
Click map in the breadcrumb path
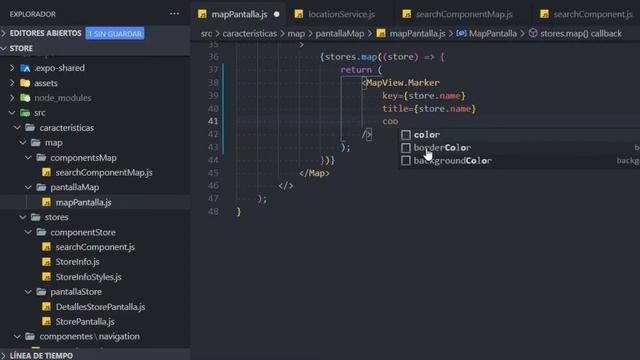(296, 33)
